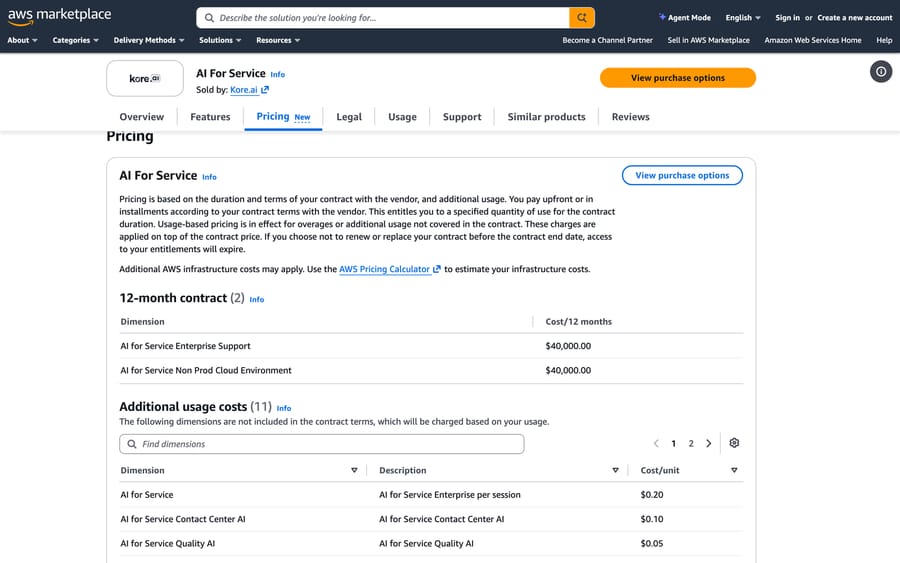Click 'AI for Service Quality AI' dimension cell
Viewport: 900px width, 563px height.
click(x=167, y=543)
